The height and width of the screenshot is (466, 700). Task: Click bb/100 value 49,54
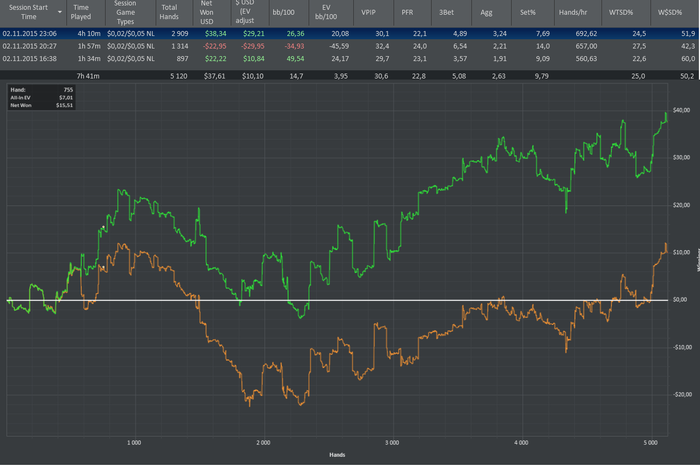296,58
